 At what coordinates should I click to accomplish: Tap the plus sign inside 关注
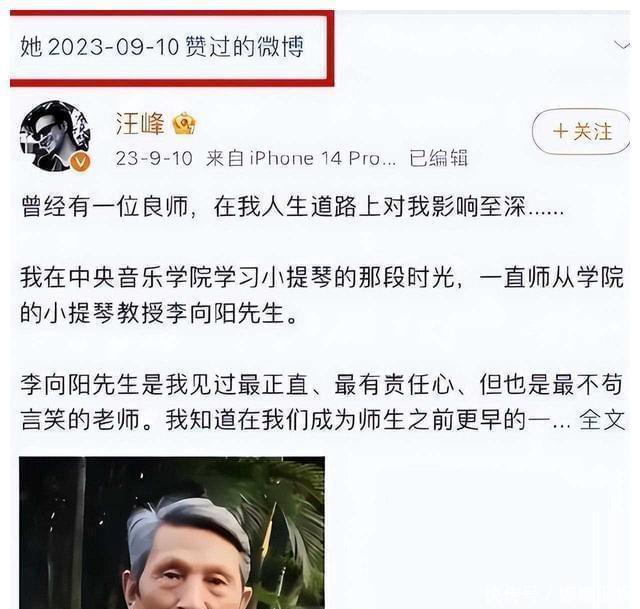point(560,131)
